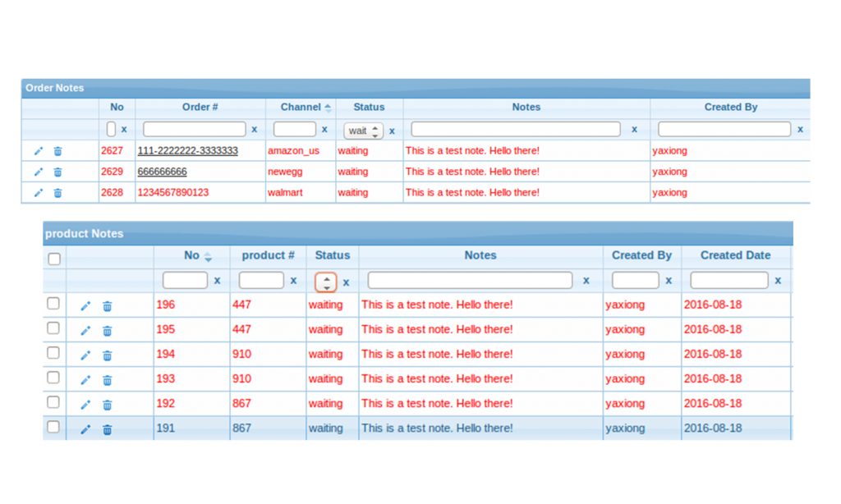
Task: Edit product note 195 with pencil icon
Action: point(85,331)
